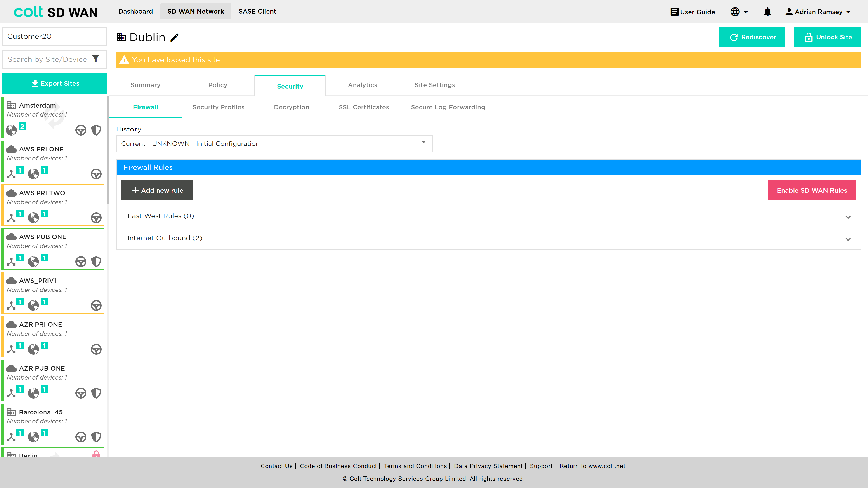
Task: Click the network topology icon on AWS PRI ONE
Action: point(12,174)
